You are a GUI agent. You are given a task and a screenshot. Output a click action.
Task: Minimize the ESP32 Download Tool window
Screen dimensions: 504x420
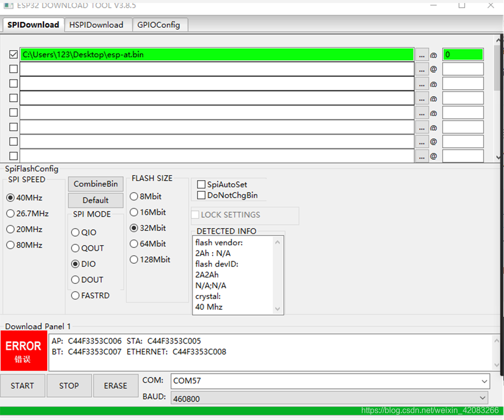coord(434,5)
